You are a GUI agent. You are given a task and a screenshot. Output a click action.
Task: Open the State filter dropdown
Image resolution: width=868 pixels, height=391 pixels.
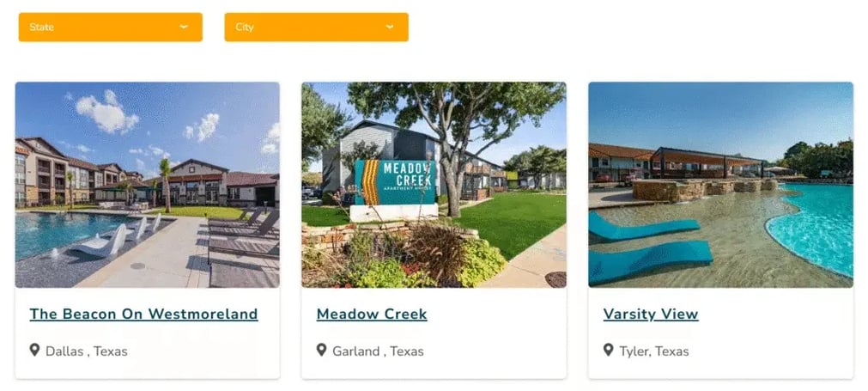110,27
